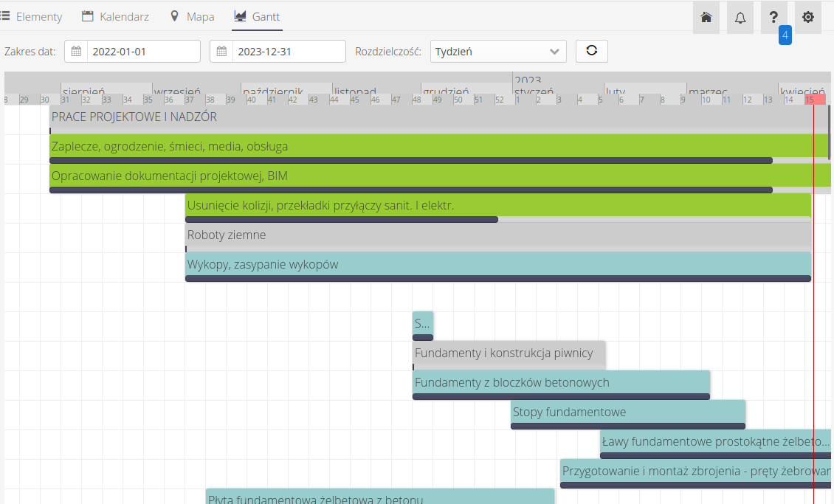Click calendar icon beside end date 2023-12-31

coord(221,52)
